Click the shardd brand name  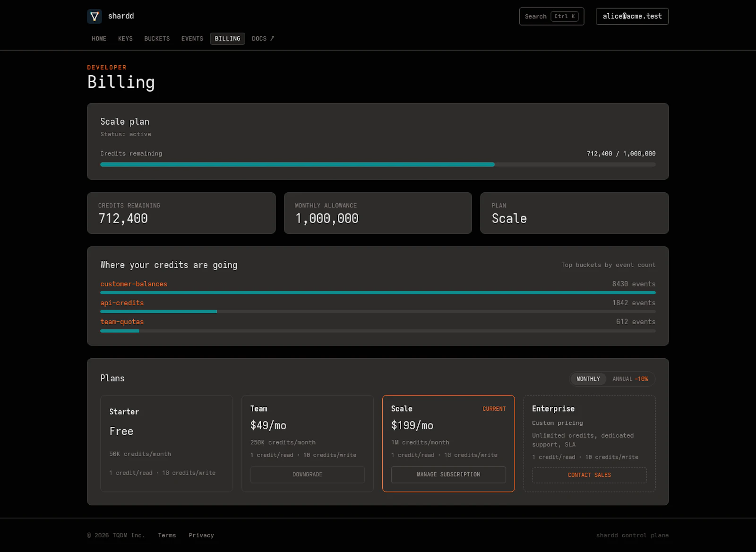click(x=121, y=16)
